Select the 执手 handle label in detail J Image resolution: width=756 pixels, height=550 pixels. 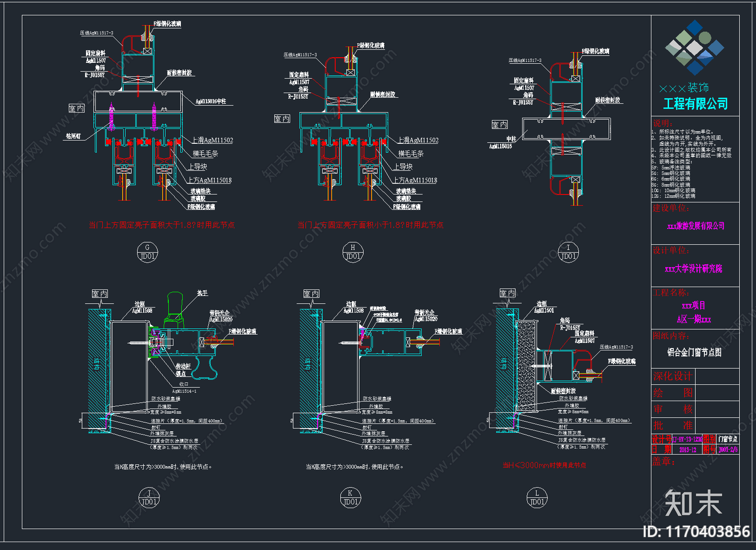click(202, 293)
